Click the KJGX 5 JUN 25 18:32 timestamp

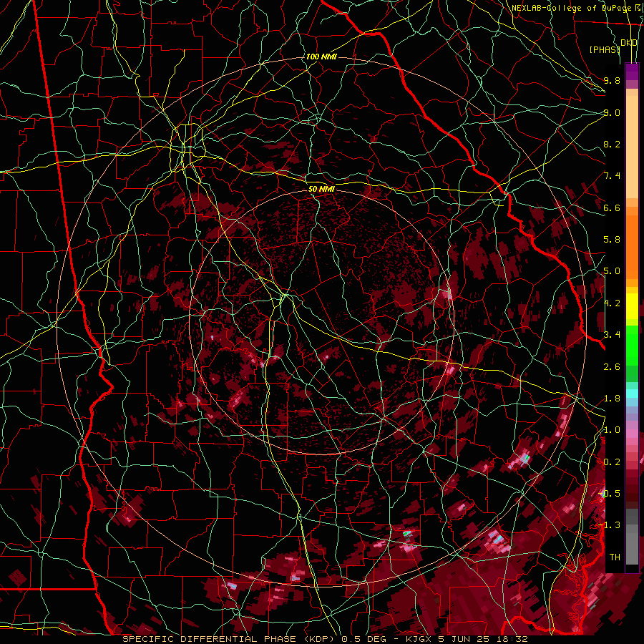point(467,639)
